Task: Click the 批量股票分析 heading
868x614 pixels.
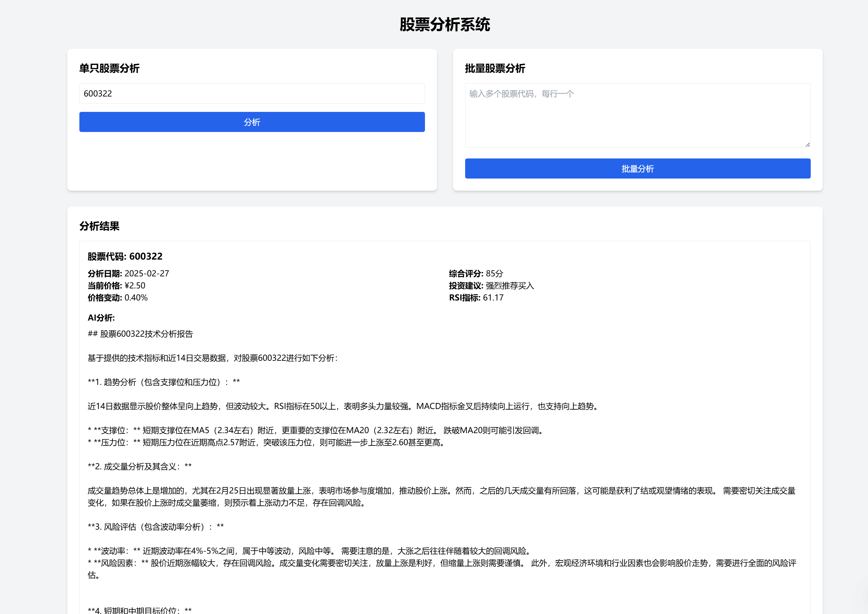Action: pos(495,68)
